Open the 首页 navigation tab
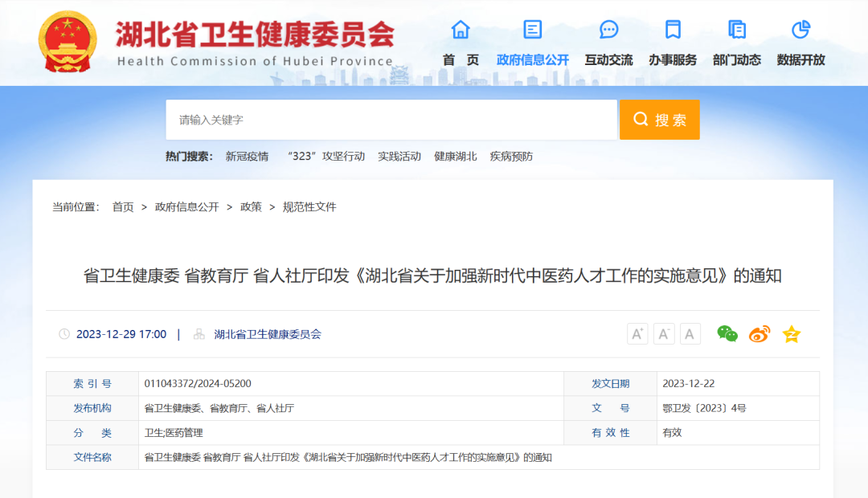868x498 pixels. pyautogui.click(x=461, y=59)
